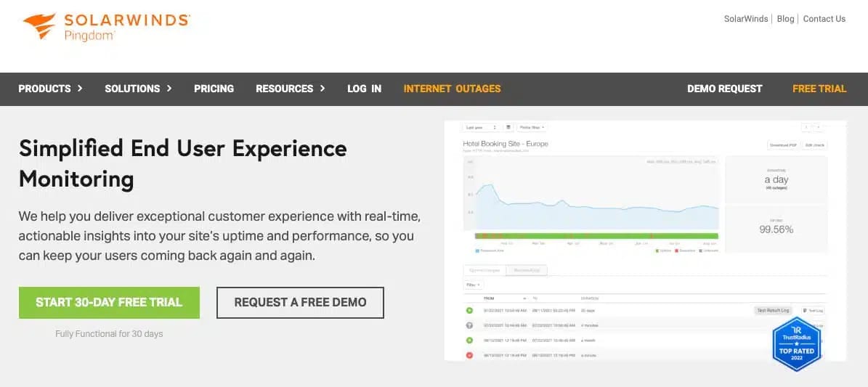Open the Filter dropdown above the log

pos(474,285)
